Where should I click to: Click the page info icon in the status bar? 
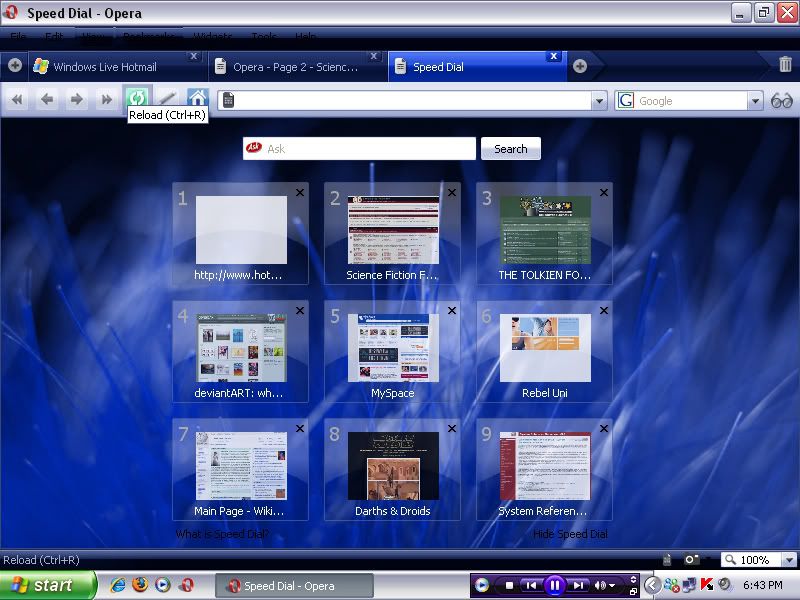tap(666, 560)
